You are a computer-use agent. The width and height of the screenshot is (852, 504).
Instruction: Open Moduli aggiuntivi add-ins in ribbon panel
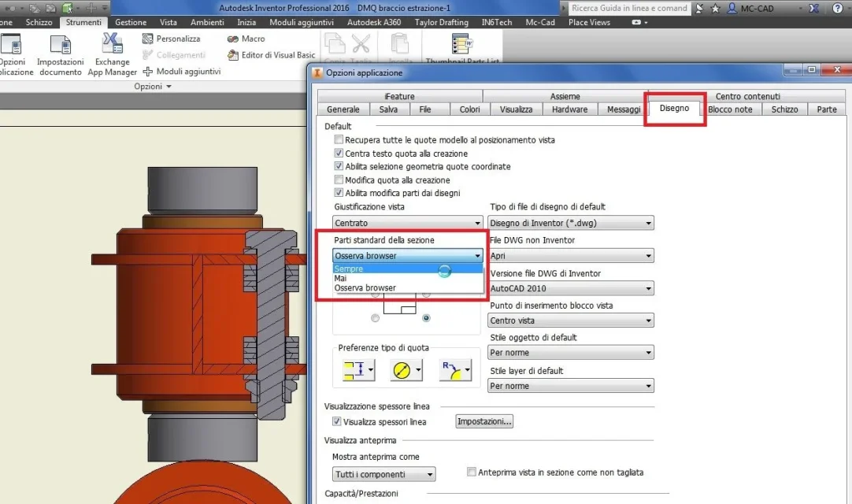tap(181, 71)
